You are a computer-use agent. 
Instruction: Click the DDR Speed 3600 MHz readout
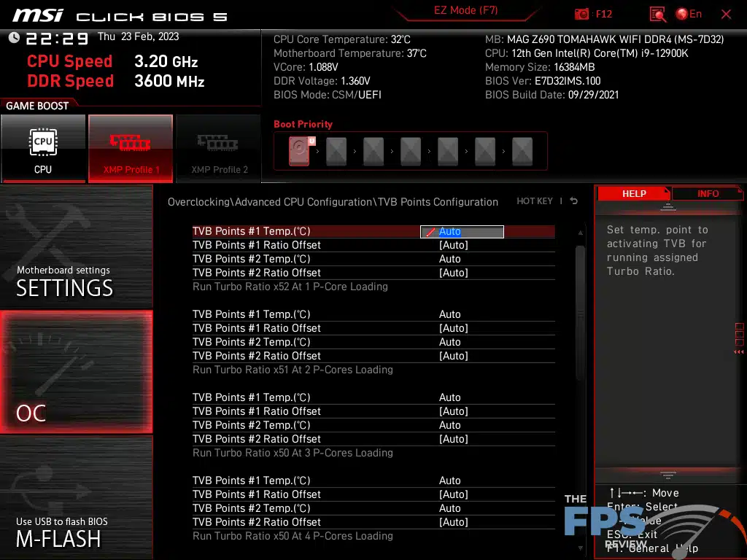click(116, 81)
